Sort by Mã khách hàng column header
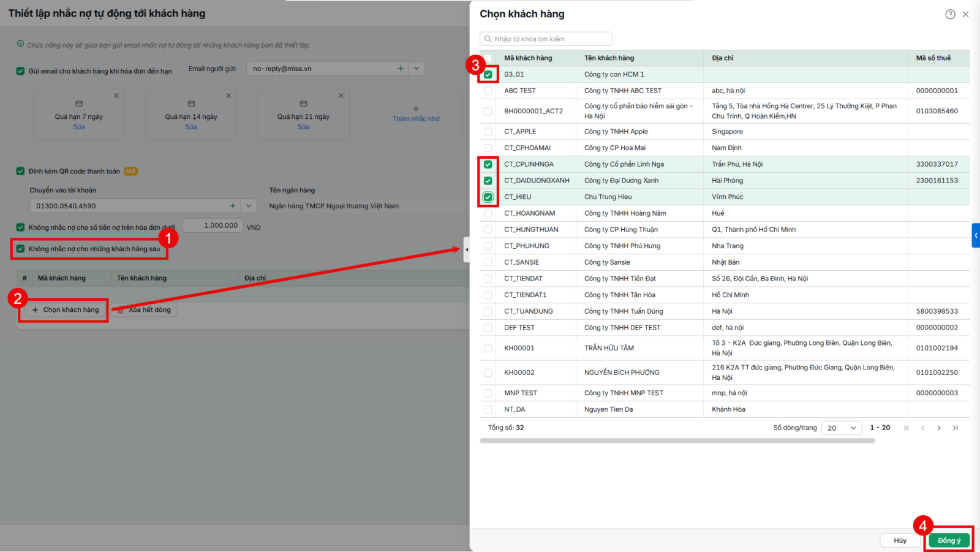The height and width of the screenshot is (552, 980). [x=528, y=58]
